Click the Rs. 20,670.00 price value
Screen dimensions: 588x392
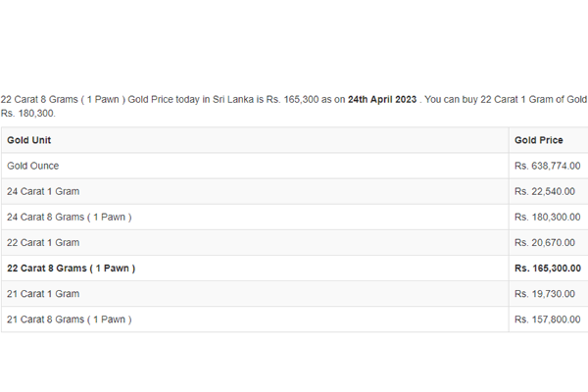click(x=545, y=243)
